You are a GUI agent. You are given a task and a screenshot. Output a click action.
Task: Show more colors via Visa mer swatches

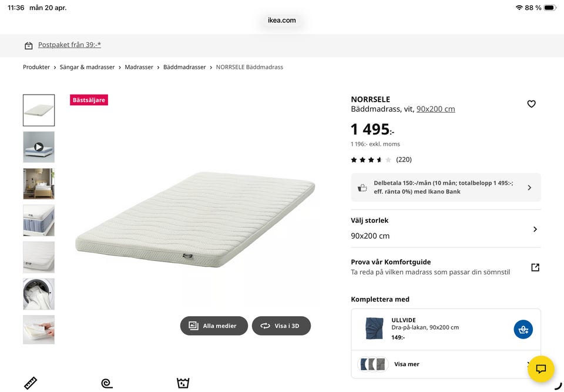point(407,364)
